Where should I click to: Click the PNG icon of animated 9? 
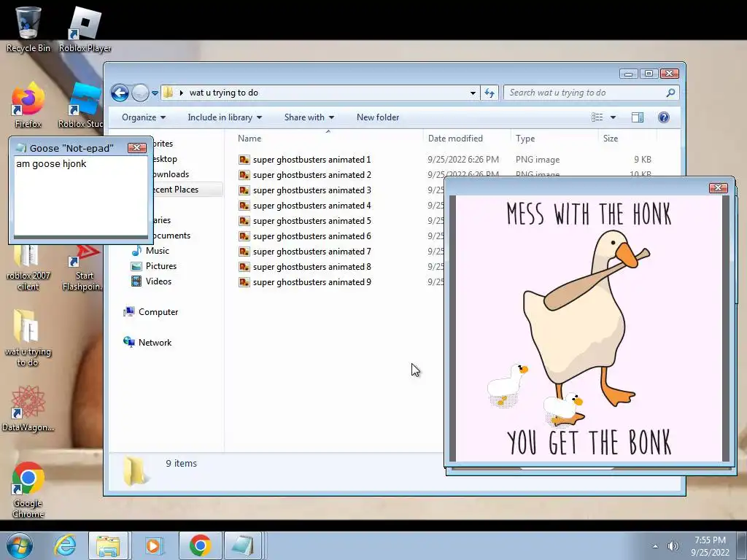click(x=244, y=282)
